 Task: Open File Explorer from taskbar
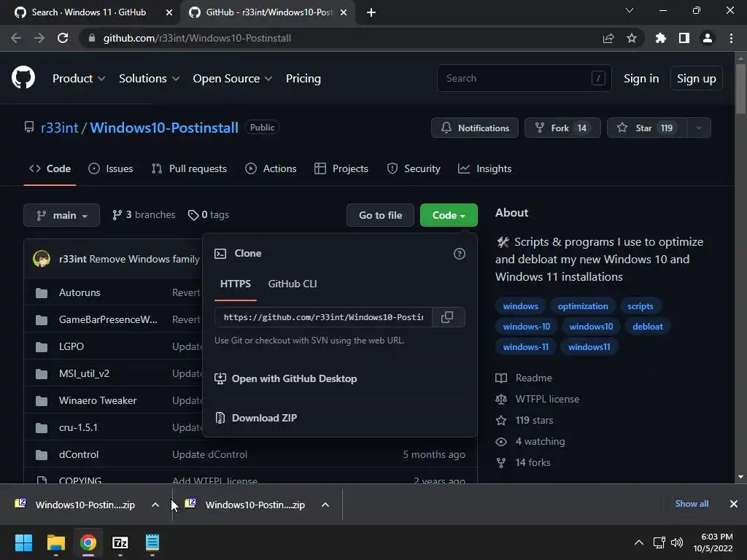pos(55,542)
